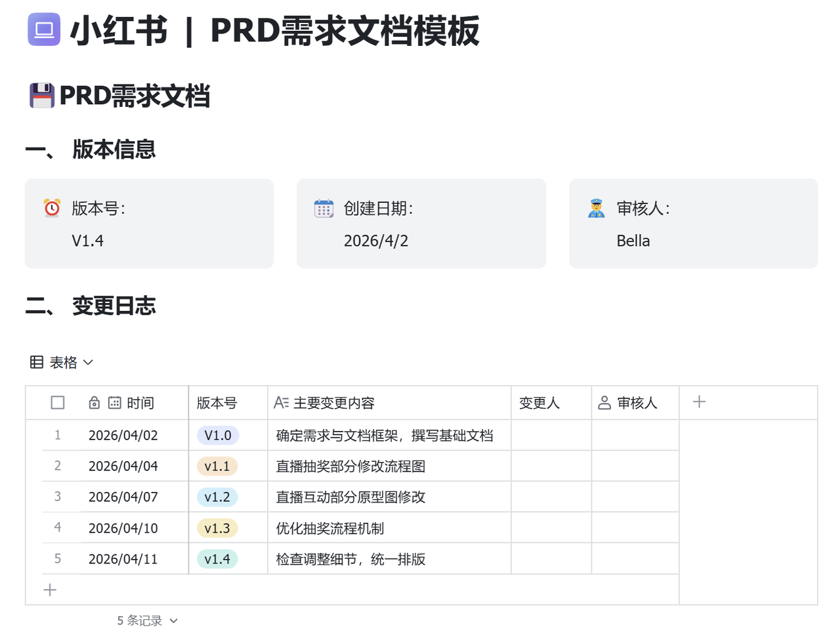
Task: Click the person icon in 审核人 column header
Action: pos(604,403)
